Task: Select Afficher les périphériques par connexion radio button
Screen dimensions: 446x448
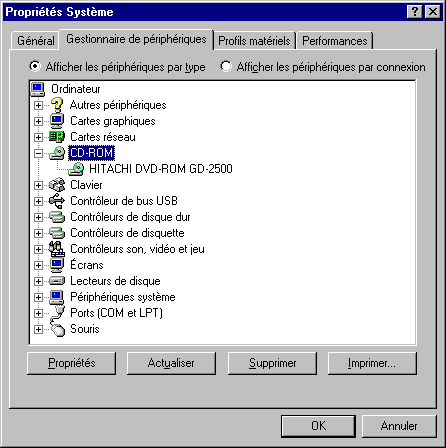Action: (x=226, y=66)
